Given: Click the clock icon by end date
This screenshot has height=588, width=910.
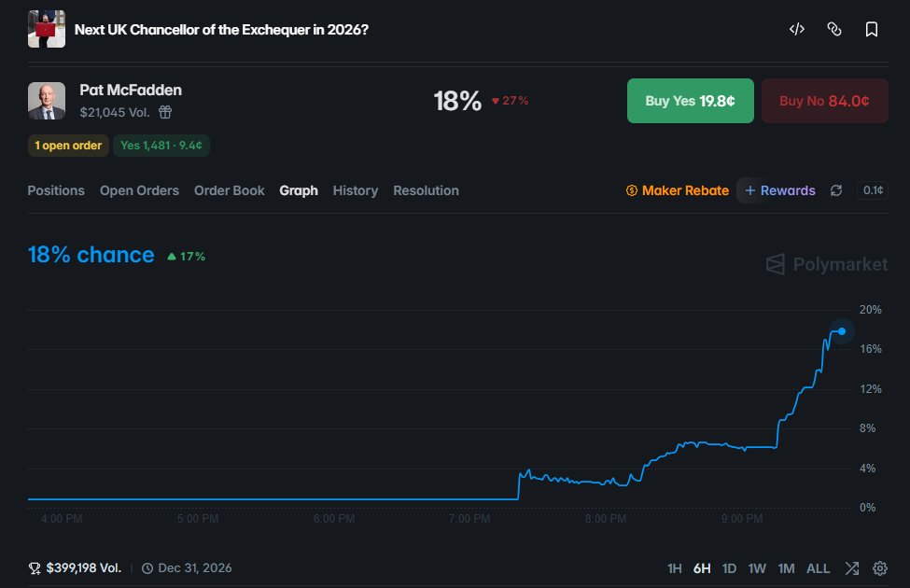Looking at the screenshot, I should tap(147, 568).
